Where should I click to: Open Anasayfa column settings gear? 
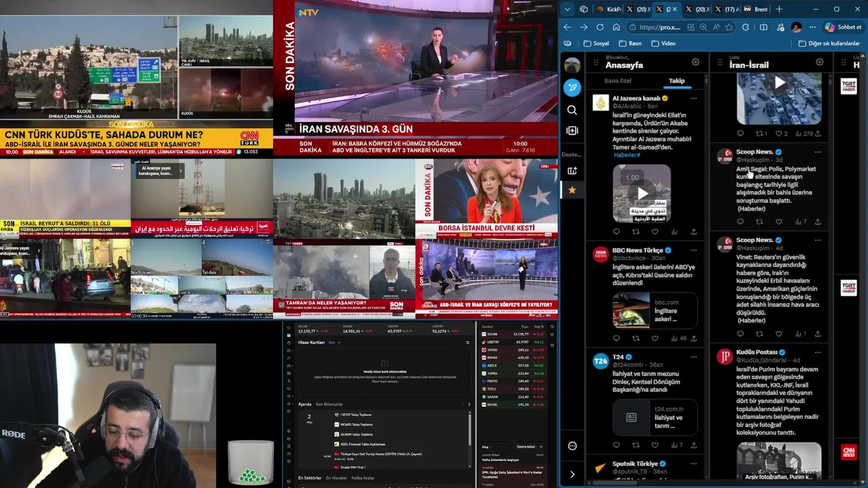(695, 62)
